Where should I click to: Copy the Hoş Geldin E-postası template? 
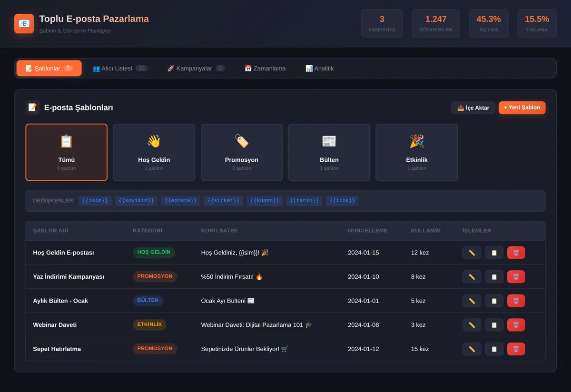(494, 253)
